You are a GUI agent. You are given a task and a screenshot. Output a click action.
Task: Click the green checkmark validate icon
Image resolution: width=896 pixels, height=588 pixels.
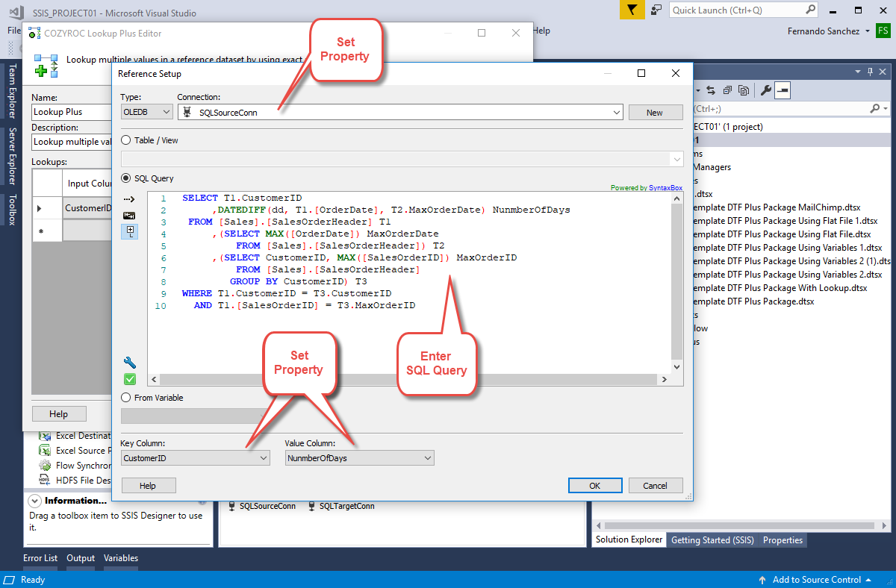129,379
